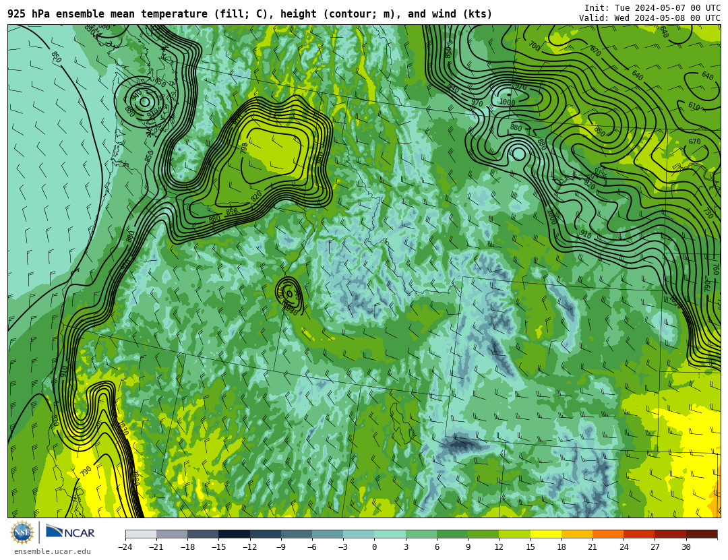Viewport: 728px width, 560px height.
Task: Pick the slate swatch between -18 and -15
Action: click(x=204, y=534)
